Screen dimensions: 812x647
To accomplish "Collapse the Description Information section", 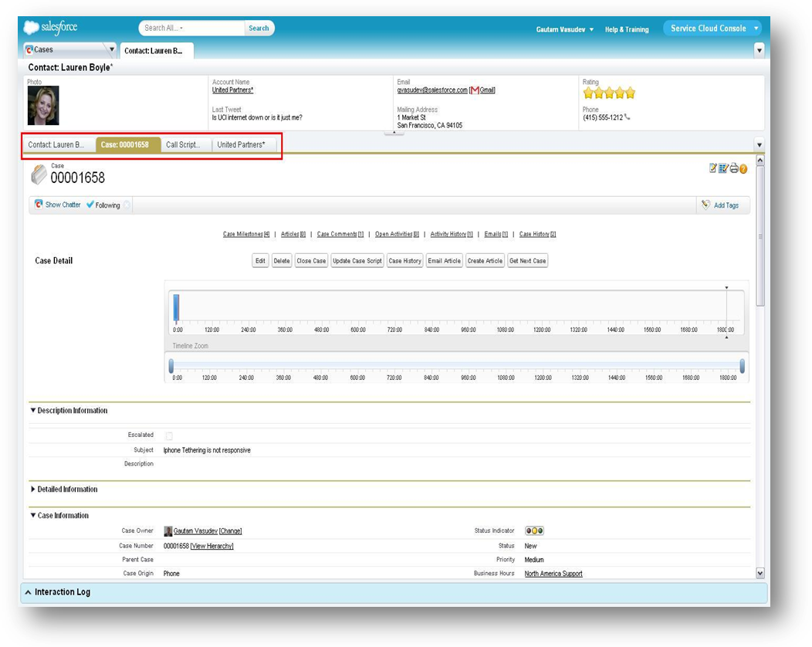I will click(33, 411).
